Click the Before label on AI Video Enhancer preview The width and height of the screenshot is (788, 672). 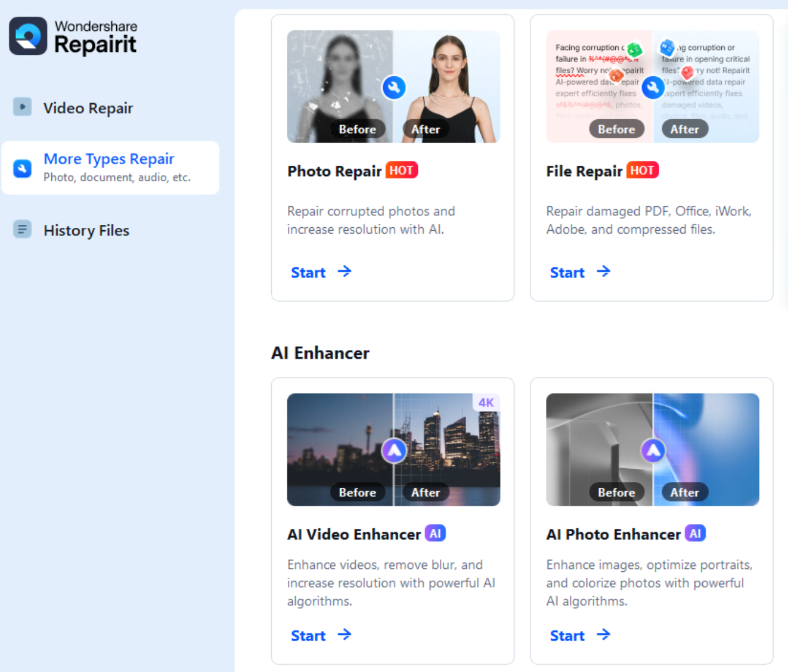click(x=358, y=492)
